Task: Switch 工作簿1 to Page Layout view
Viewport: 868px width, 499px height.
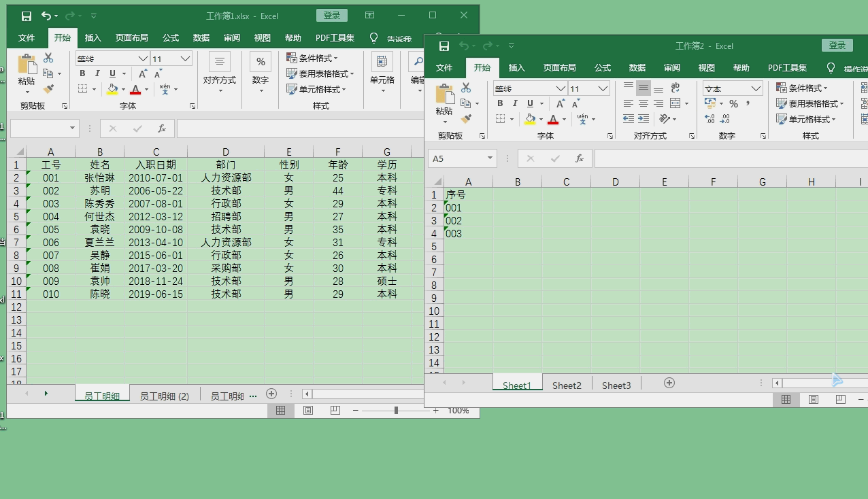Action: [308, 410]
